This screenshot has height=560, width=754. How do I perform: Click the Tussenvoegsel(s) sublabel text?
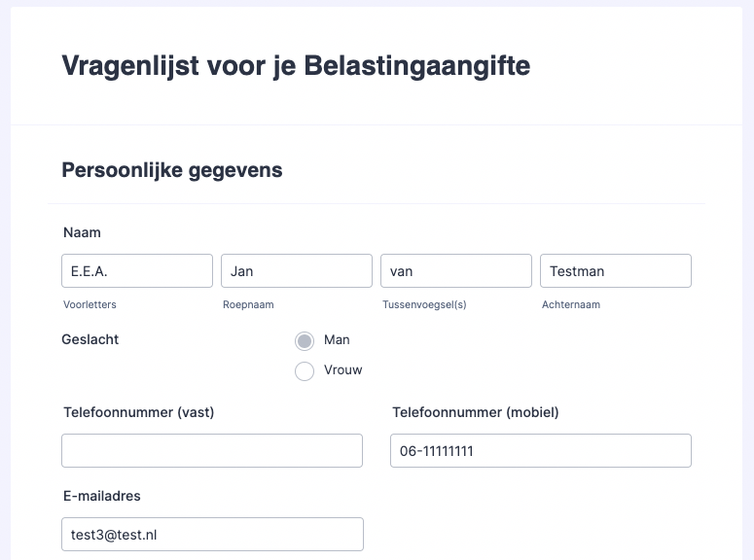pyautogui.click(x=424, y=304)
